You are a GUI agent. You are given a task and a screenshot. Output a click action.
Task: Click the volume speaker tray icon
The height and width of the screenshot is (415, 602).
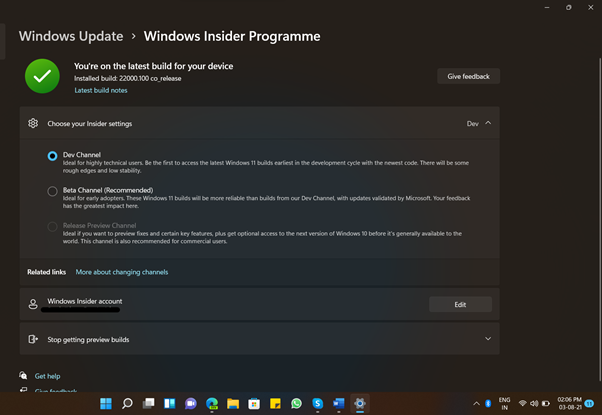click(x=534, y=403)
